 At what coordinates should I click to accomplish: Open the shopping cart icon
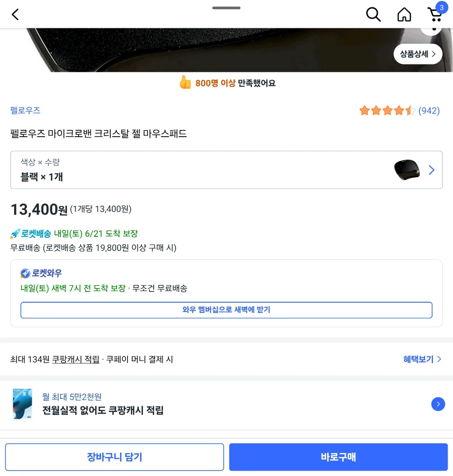pyautogui.click(x=435, y=15)
